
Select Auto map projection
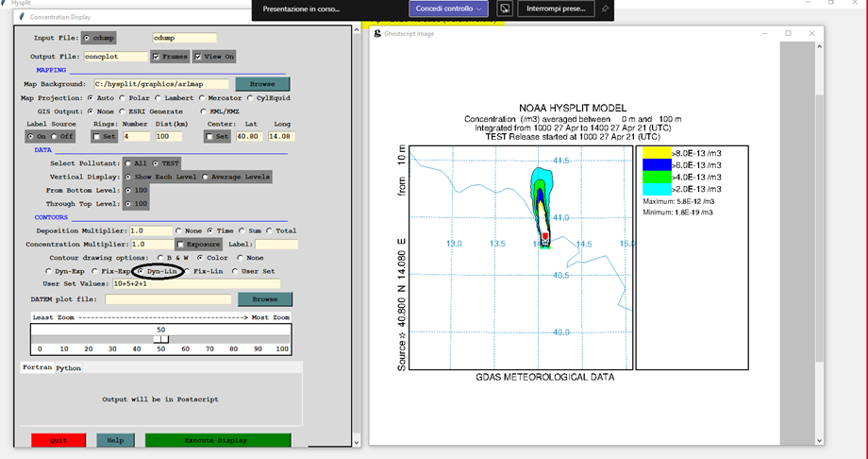coord(91,98)
